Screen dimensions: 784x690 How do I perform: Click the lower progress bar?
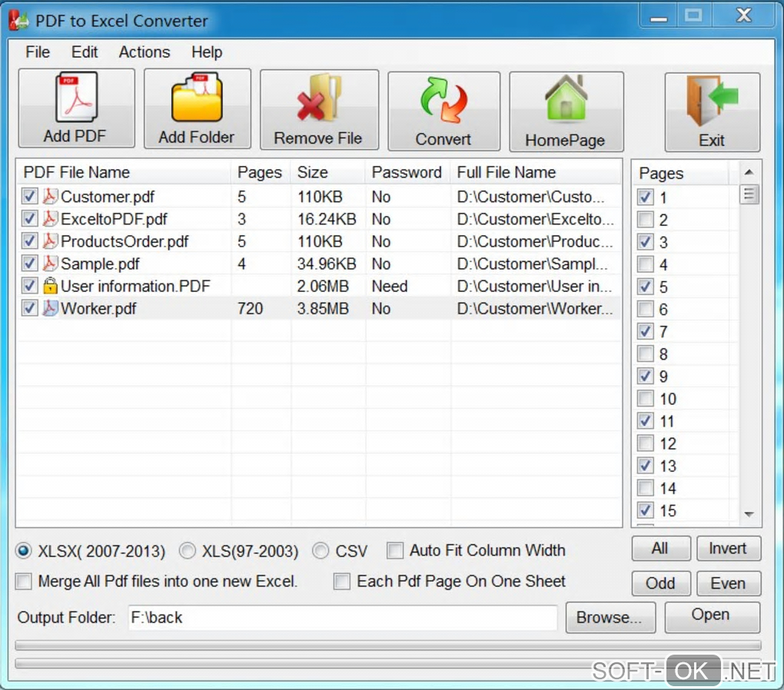coord(388,664)
